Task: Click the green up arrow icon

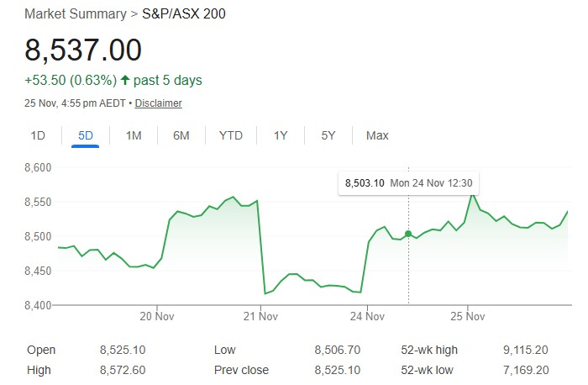Action: pos(125,81)
